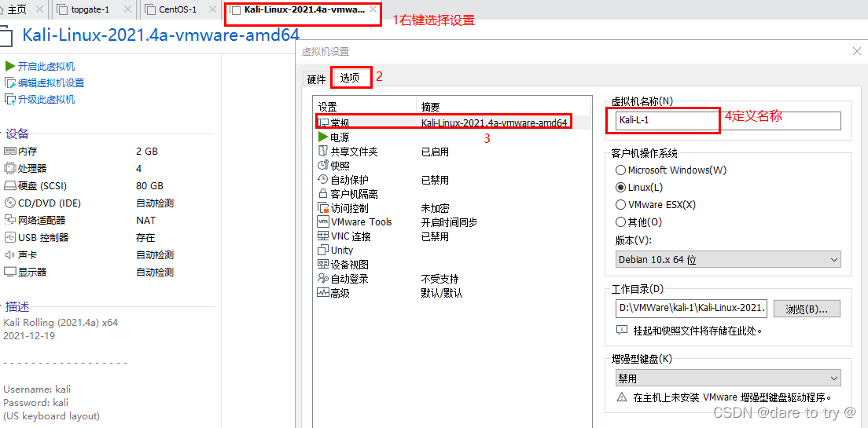
Task: Click the 编辑虚拟机设置 icon
Action: click(x=9, y=83)
